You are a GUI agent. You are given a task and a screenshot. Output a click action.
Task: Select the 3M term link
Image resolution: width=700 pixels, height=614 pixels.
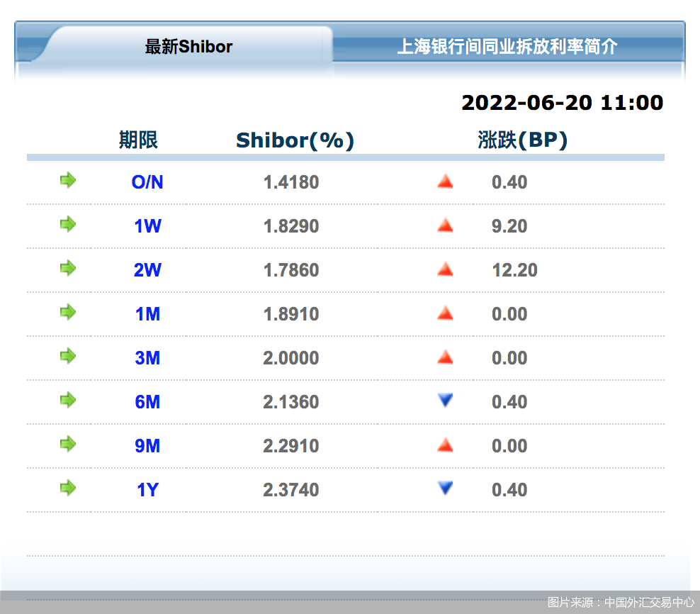pyautogui.click(x=147, y=358)
